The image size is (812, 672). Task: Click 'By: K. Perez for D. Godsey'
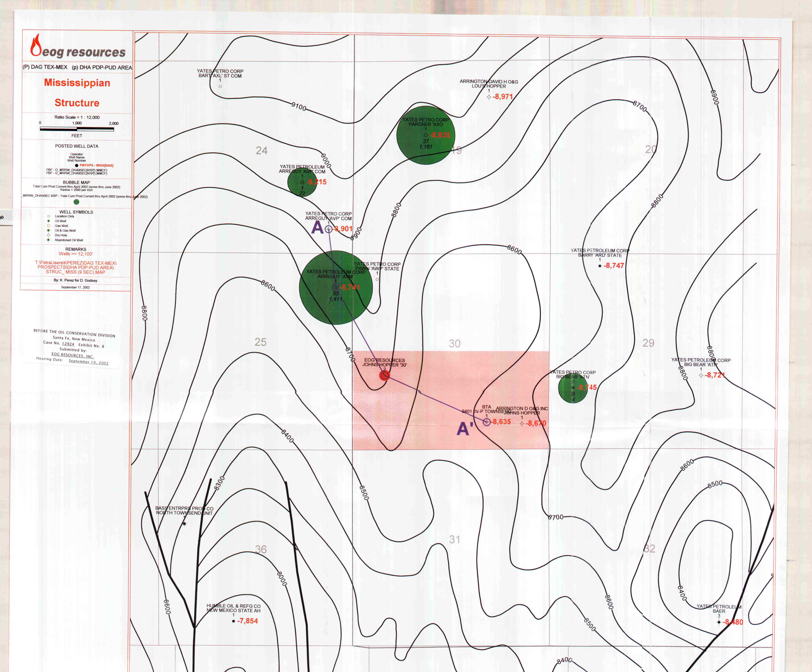pyautogui.click(x=75, y=280)
